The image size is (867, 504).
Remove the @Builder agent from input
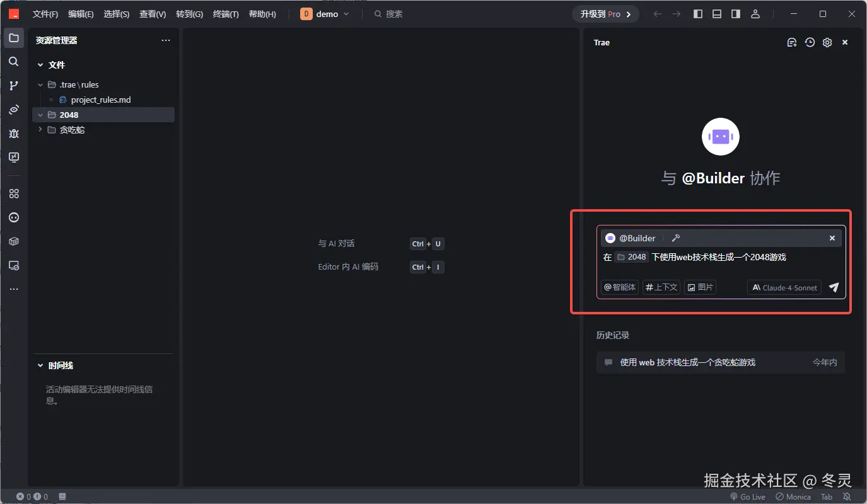pyautogui.click(x=832, y=238)
